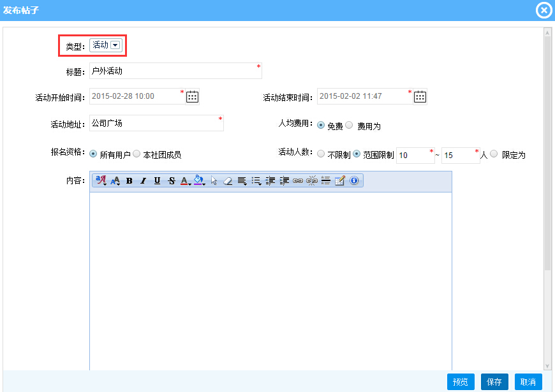Click the 活动结束时间 date field
Viewport: 555px width, 392px height.
click(365, 96)
